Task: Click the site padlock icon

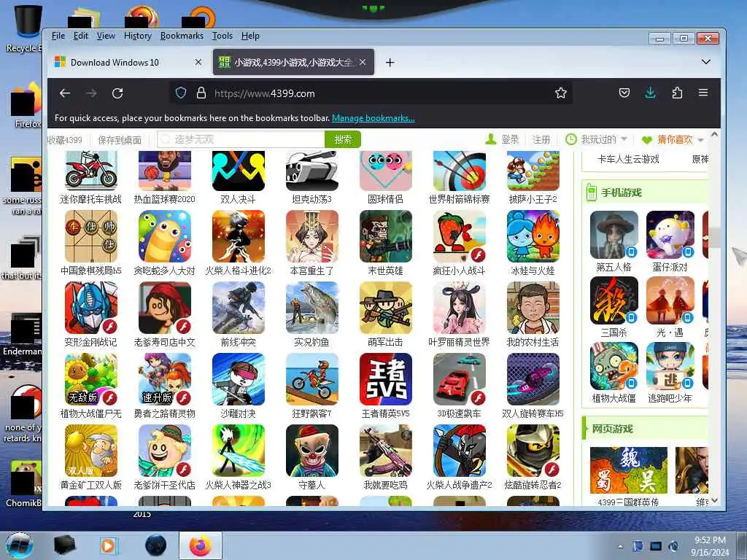Action: coord(201,93)
